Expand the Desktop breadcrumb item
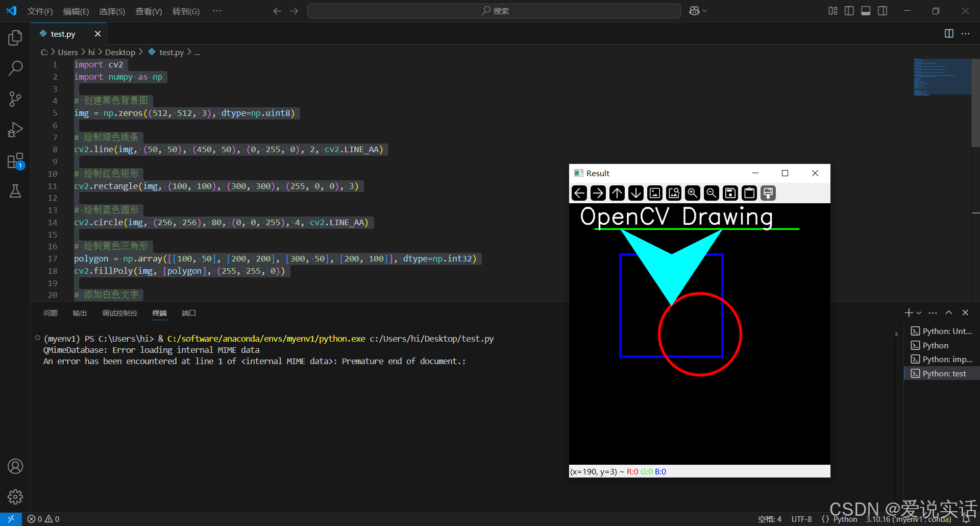Image resolution: width=980 pixels, height=526 pixels. [120, 52]
